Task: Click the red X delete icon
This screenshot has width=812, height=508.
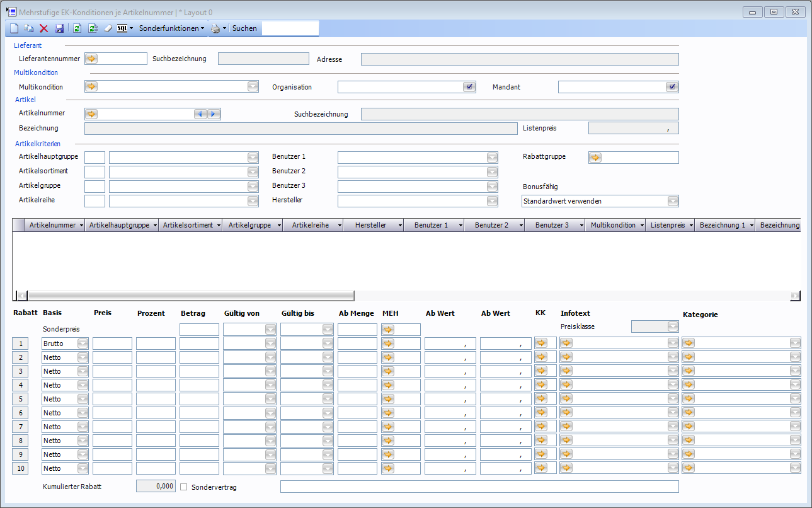Action: click(44, 28)
